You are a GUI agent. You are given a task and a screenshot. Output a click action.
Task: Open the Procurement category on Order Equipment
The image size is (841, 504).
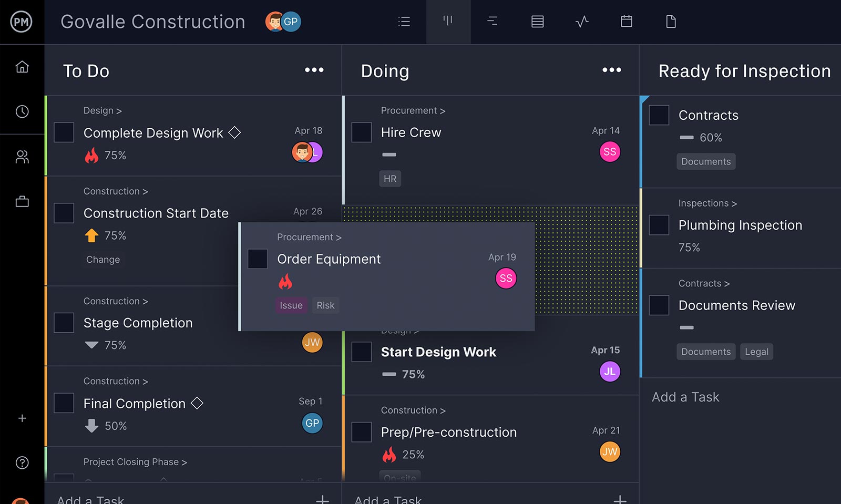(309, 237)
